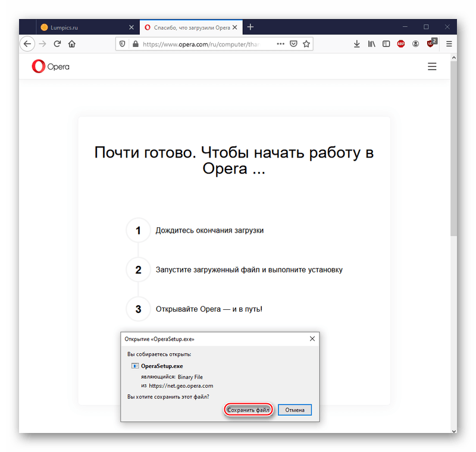Viewport: 476px width, 452px height.
Task: Open page actions three-dots menu
Action: coord(280,44)
